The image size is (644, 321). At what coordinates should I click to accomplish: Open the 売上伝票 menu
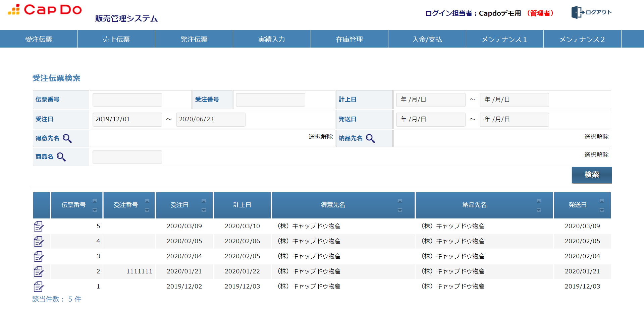tap(116, 39)
